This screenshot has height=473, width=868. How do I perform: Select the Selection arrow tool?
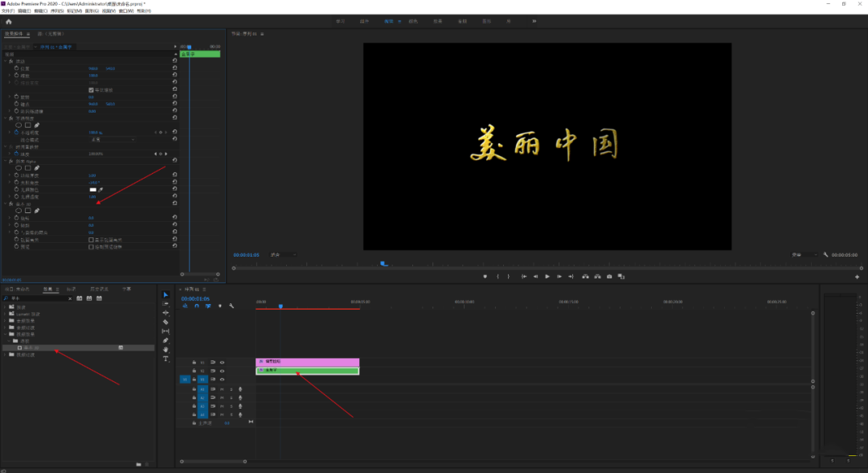click(166, 294)
